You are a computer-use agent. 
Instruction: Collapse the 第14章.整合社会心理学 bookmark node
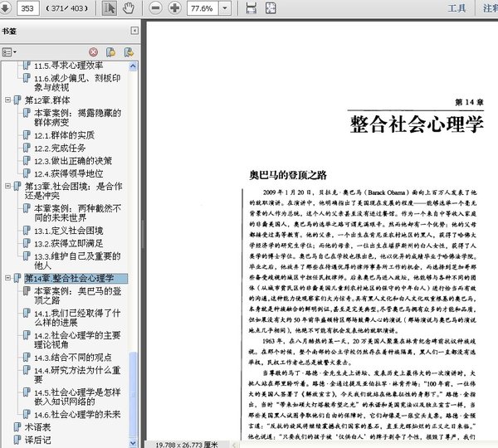tap(7, 278)
